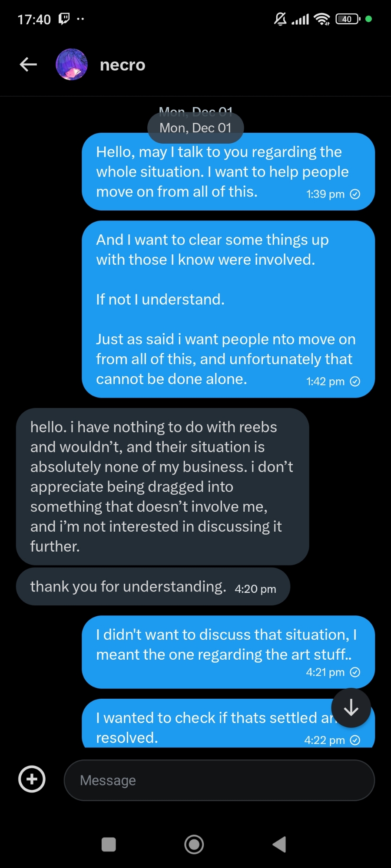Tap the back arrow icon
The height and width of the screenshot is (868, 391).
point(28,65)
